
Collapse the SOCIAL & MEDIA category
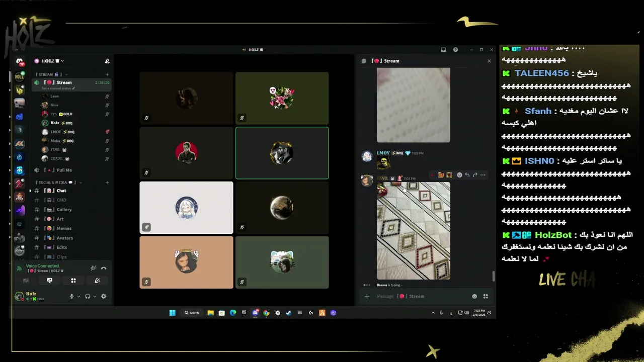59,183
